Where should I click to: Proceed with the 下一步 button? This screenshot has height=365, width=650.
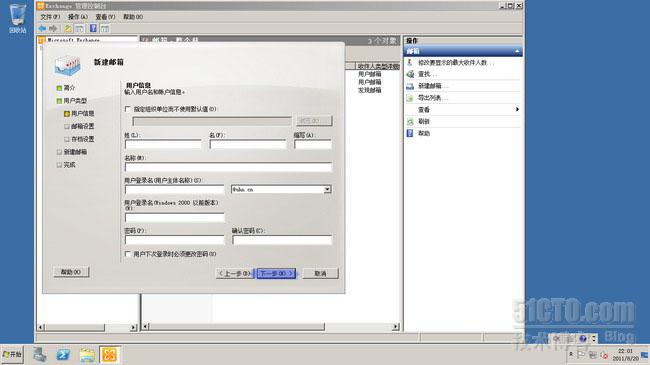276,273
